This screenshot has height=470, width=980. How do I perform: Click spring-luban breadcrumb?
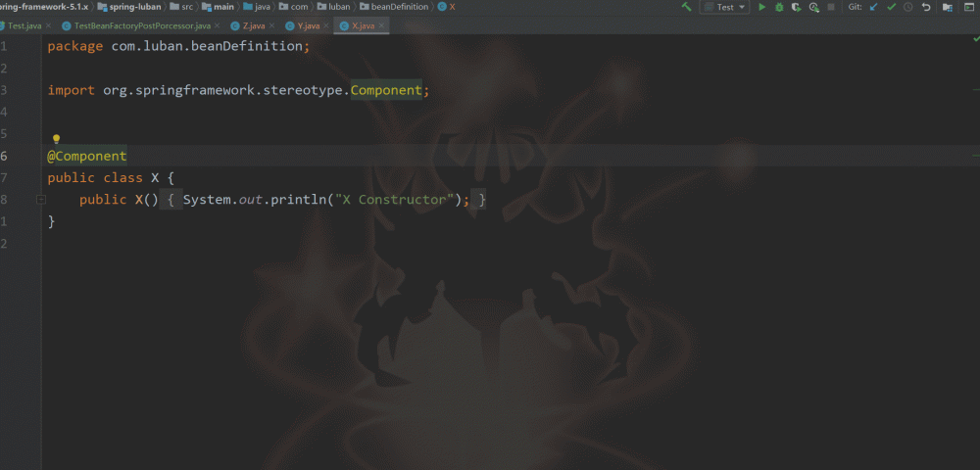(x=129, y=7)
